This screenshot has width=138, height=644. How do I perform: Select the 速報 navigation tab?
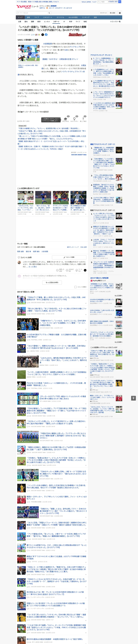[28, 17]
